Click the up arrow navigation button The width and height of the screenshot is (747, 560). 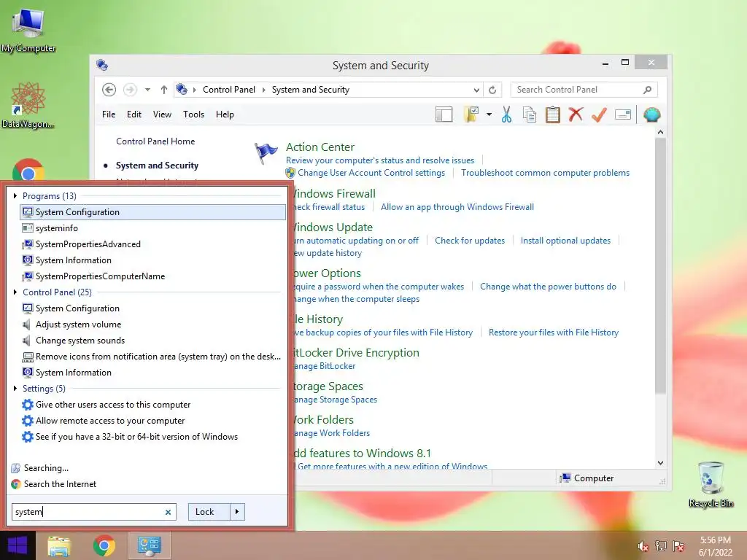(164, 90)
